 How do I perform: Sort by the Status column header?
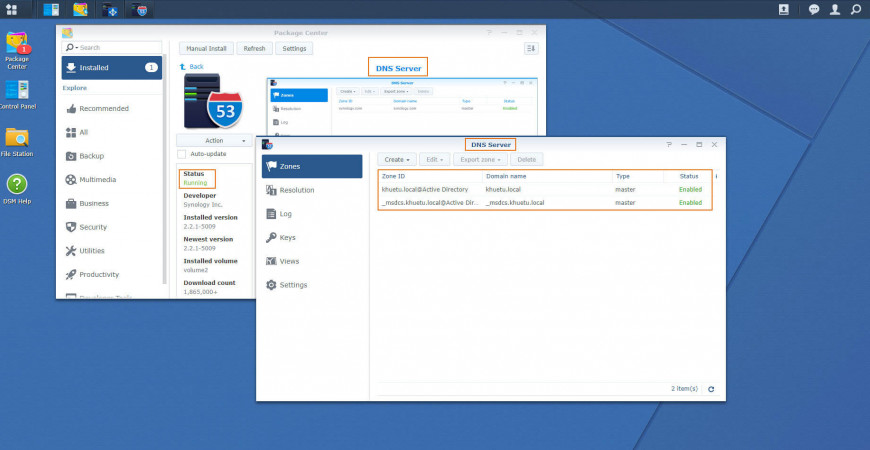click(x=688, y=176)
